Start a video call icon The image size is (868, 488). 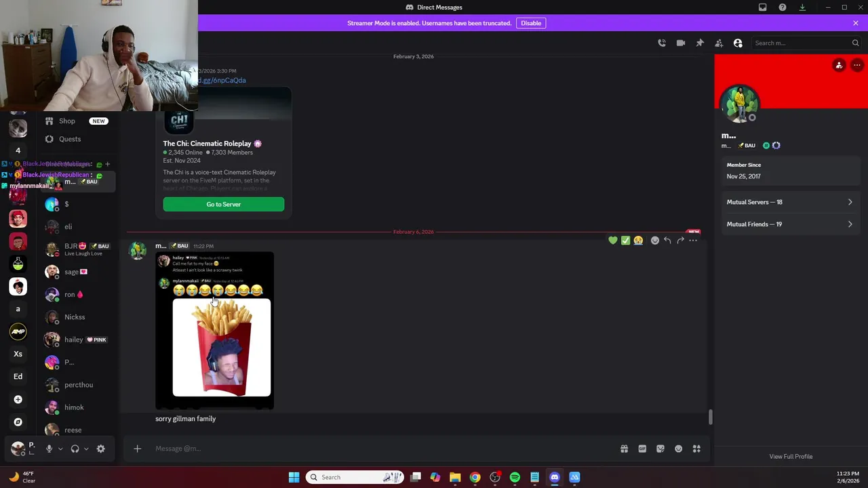681,43
